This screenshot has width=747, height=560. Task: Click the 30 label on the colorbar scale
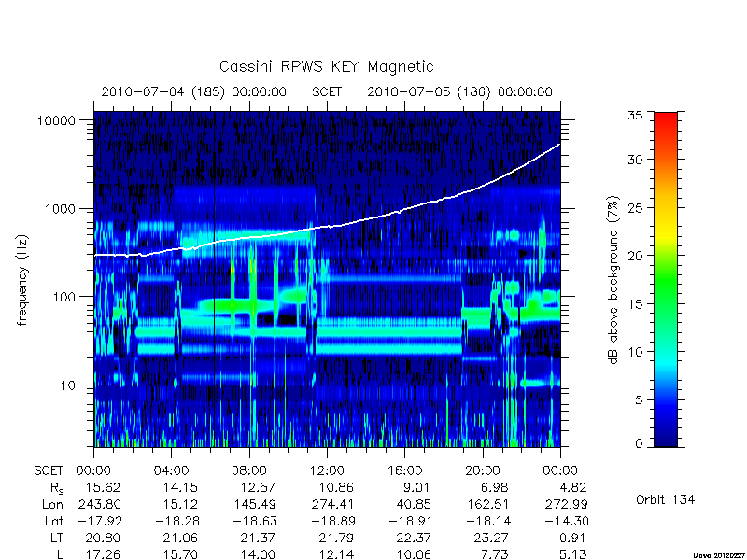coord(636,160)
